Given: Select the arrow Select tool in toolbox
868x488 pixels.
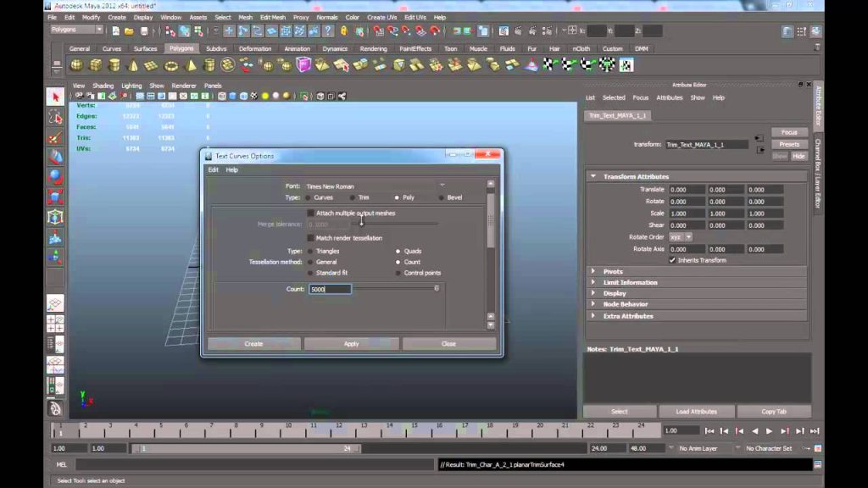Looking at the screenshot, I should 55,97.
